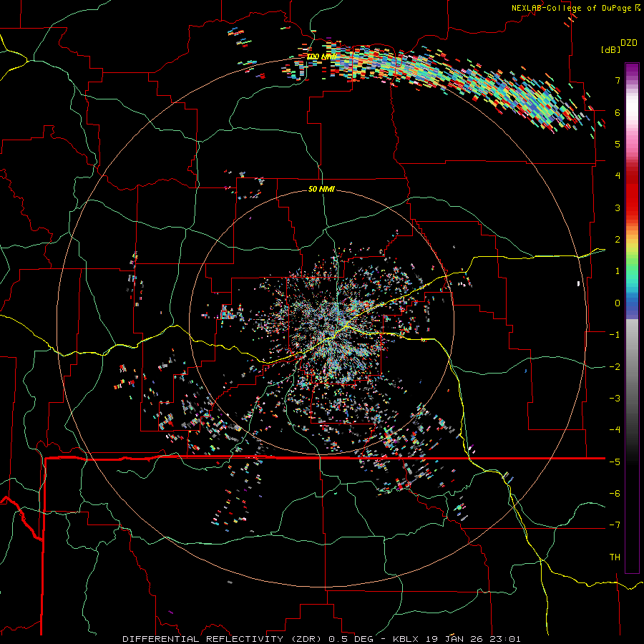
Task: Select the 6 value on the dB scale
Action: tap(618, 112)
